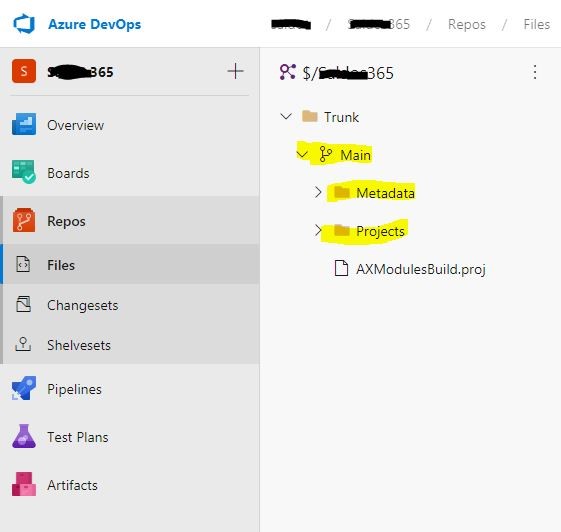561x532 pixels.
Task: Open the Test Plans flask icon
Action: [24, 436]
